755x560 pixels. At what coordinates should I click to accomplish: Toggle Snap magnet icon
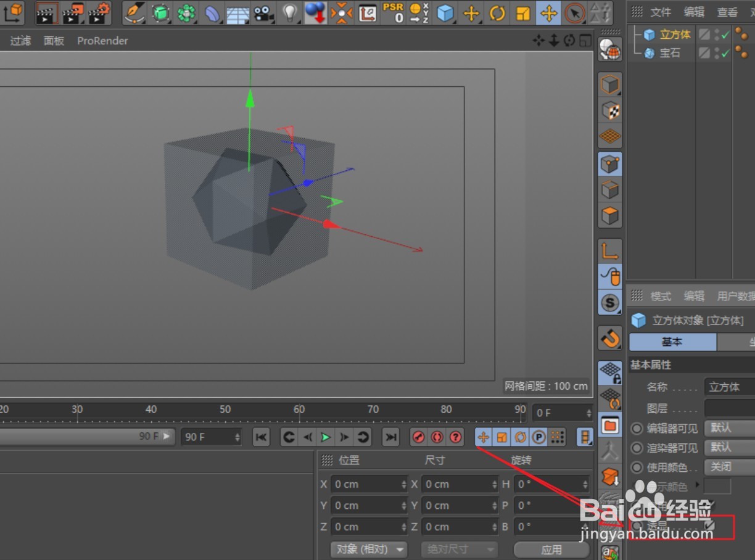610,338
